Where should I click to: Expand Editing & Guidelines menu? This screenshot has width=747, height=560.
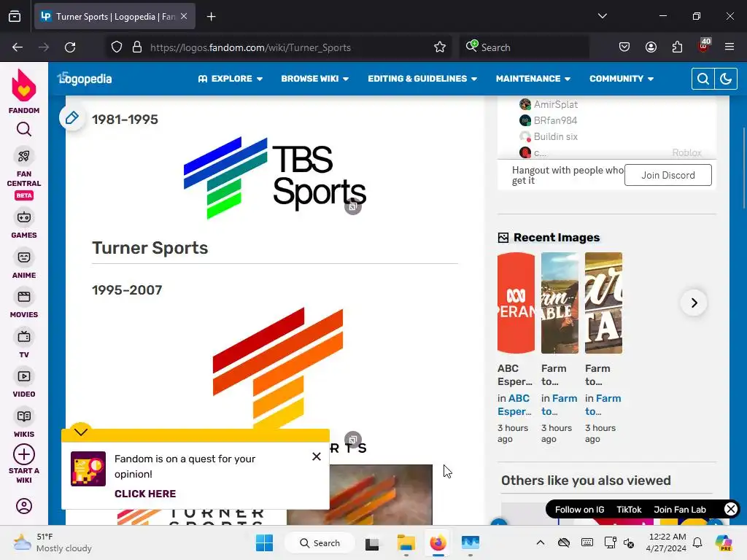[x=422, y=79]
